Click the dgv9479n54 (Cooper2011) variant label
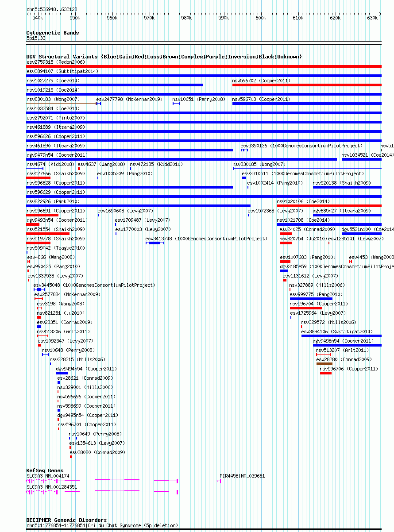This screenshot has width=394, height=532. pos(57,155)
